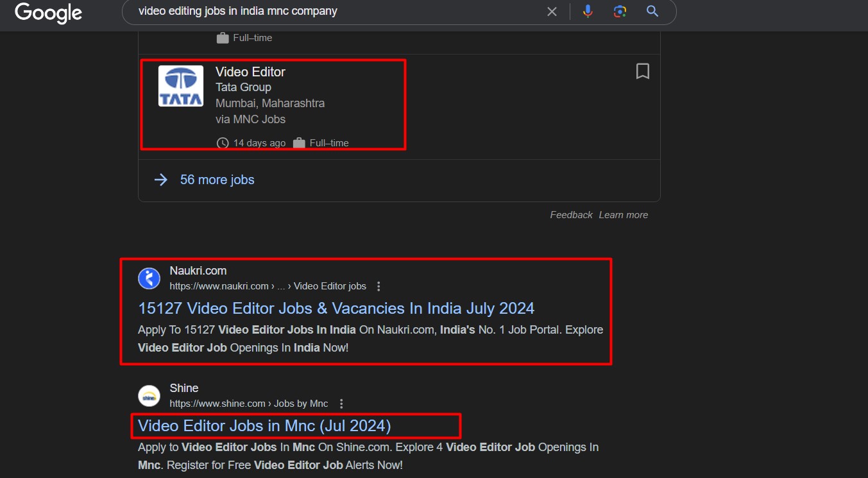
Task: Clear the search query with the X icon
Action: 552,12
